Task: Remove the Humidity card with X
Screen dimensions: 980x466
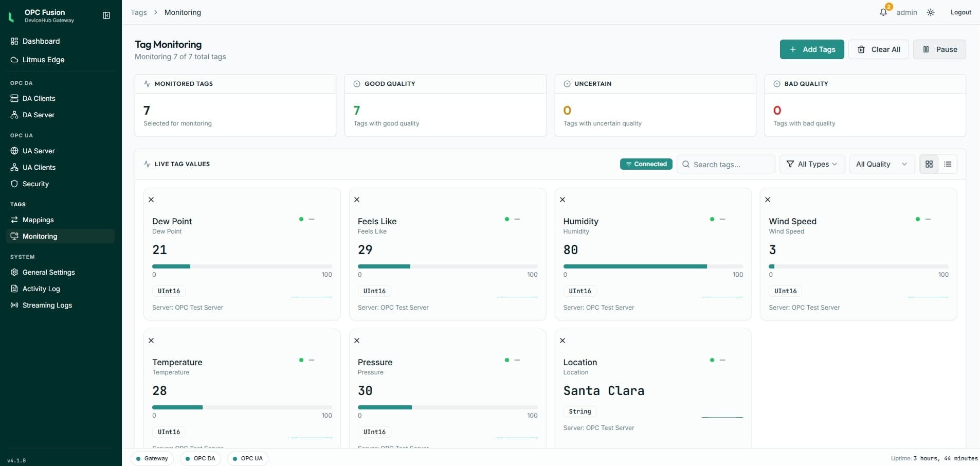Action: 562,200
